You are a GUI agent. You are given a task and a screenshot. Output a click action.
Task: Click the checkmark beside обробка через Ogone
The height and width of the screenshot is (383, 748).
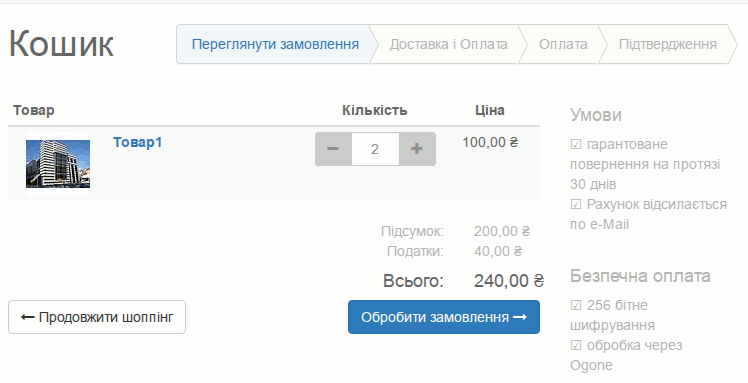coord(576,345)
